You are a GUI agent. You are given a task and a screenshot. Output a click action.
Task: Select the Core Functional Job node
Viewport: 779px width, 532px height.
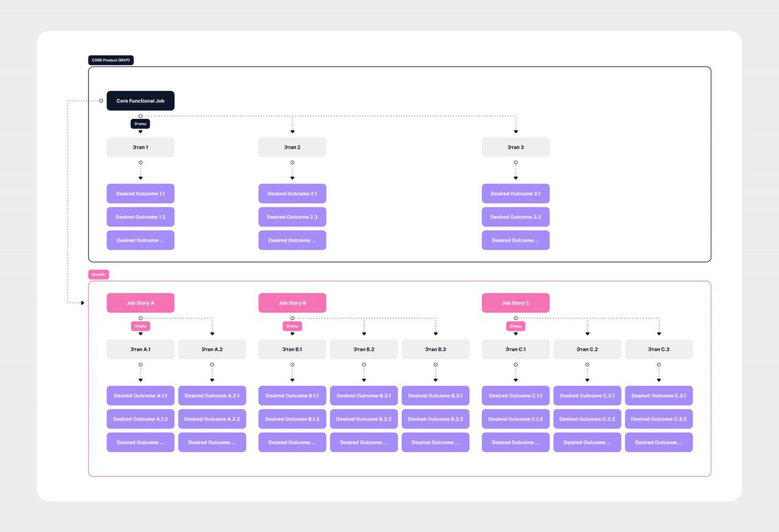(x=140, y=101)
